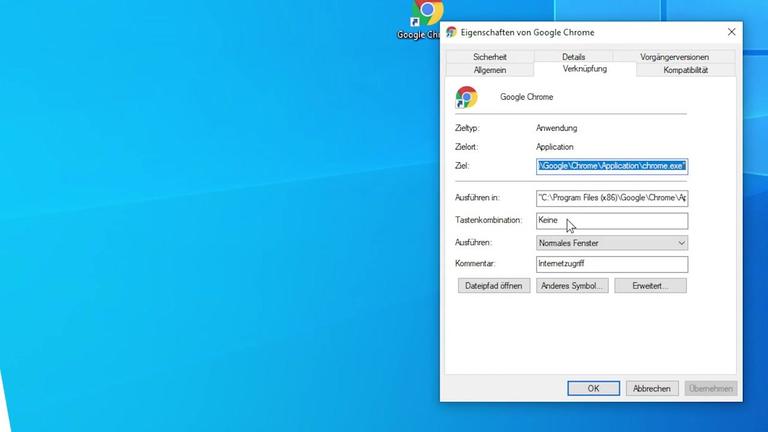The width and height of the screenshot is (768, 432).
Task: Click the Erweitert button
Action: point(651,286)
